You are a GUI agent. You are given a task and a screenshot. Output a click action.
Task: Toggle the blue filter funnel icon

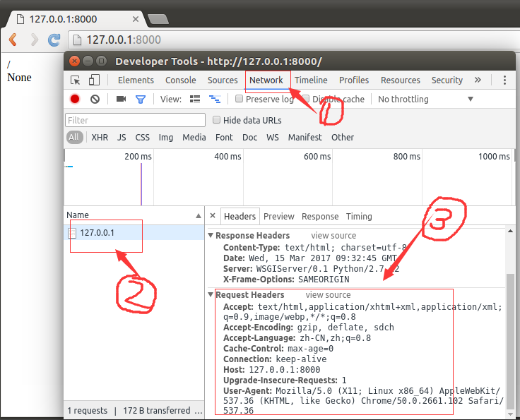coord(141,100)
